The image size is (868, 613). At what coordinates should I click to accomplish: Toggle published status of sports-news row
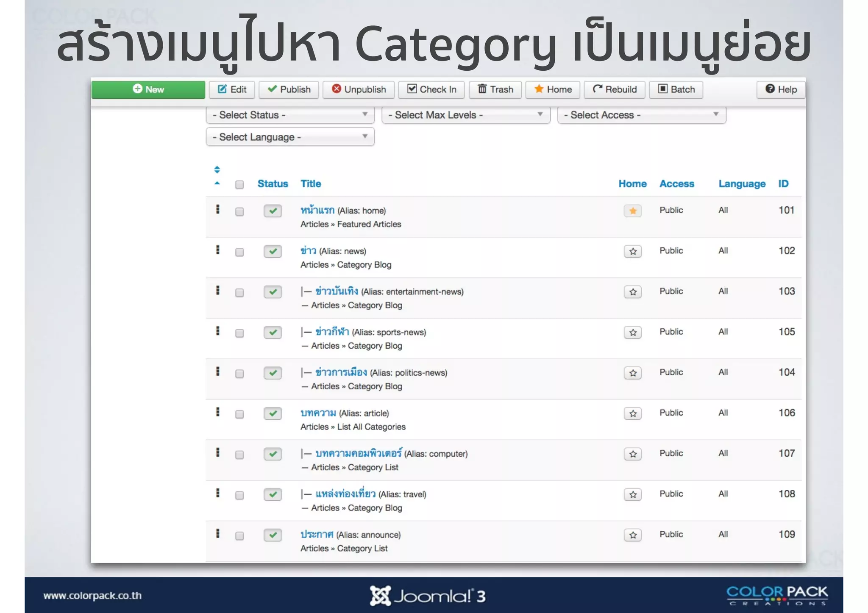[273, 332]
